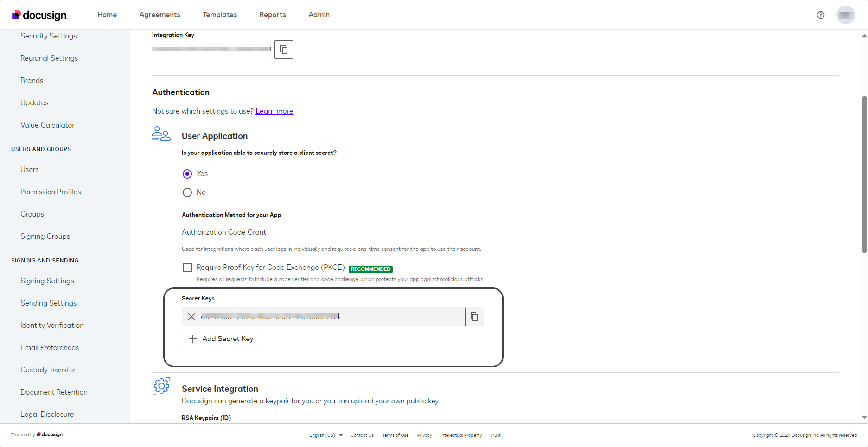Open Users in sidebar
The width and height of the screenshot is (868, 447).
[30, 170]
